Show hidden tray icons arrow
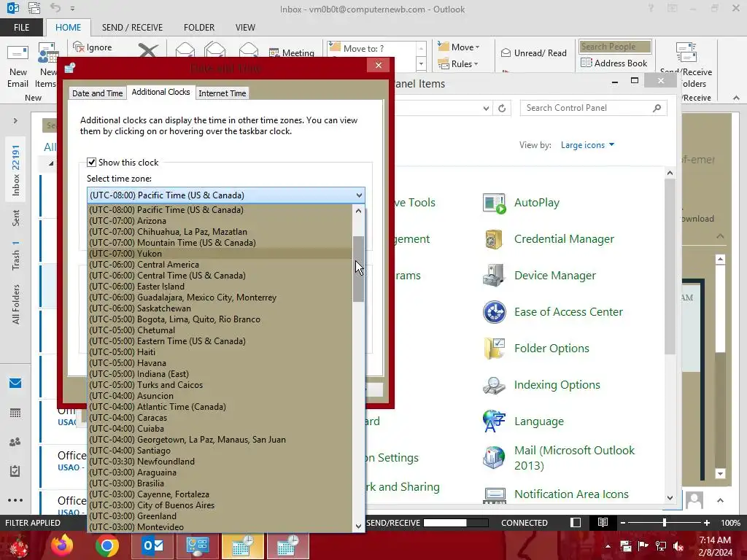This screenshot has height=560, width=747. [608, 546]
